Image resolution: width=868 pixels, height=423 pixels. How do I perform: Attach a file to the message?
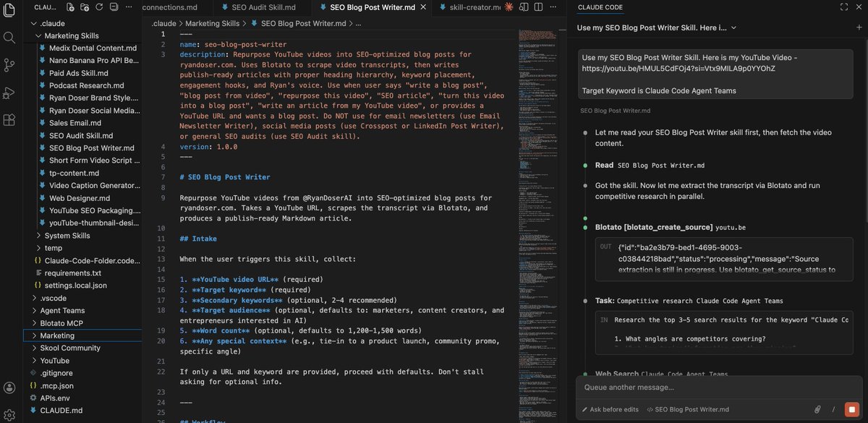point(817,409)
